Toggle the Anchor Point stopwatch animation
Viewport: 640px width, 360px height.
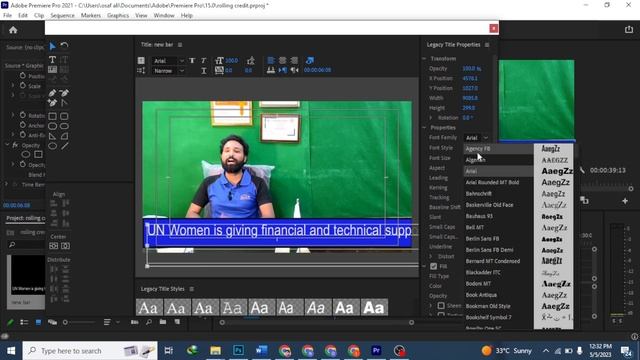(x=23, y=125)
